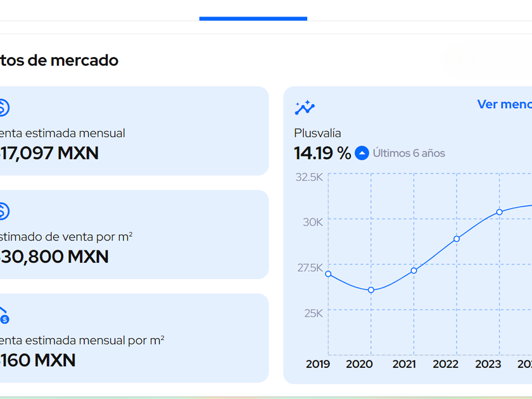Collapse chart with Ver menos link
Viewport: 532px width, 399px height.
[504, 104]
